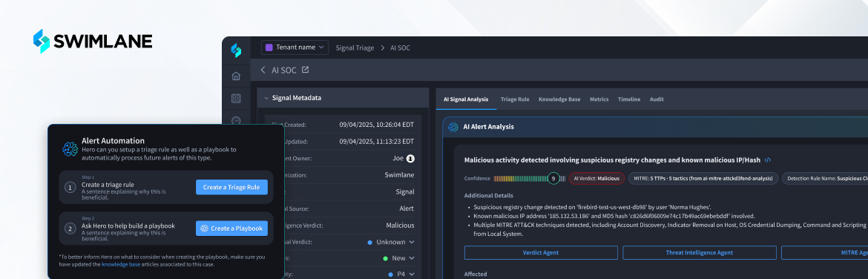Click the '09/04/2025, 11:13:23 EDT' updated value
Image resolution: width=868 pixels, height=279 pixels.
click(376, 141)
